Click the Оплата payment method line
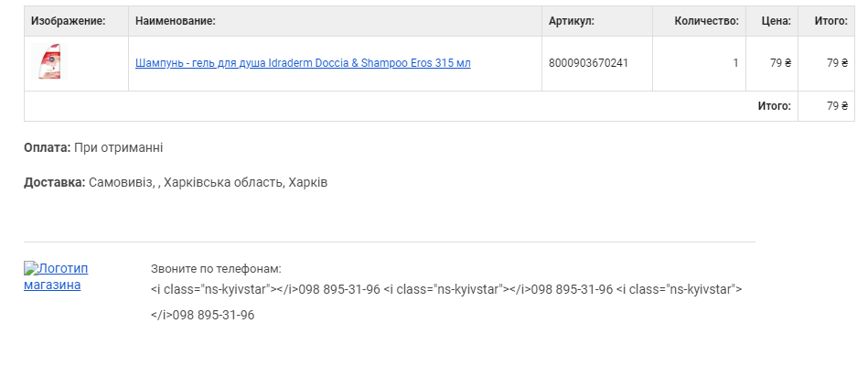This screenshot has width=868, height=388. tap(93, 147)
